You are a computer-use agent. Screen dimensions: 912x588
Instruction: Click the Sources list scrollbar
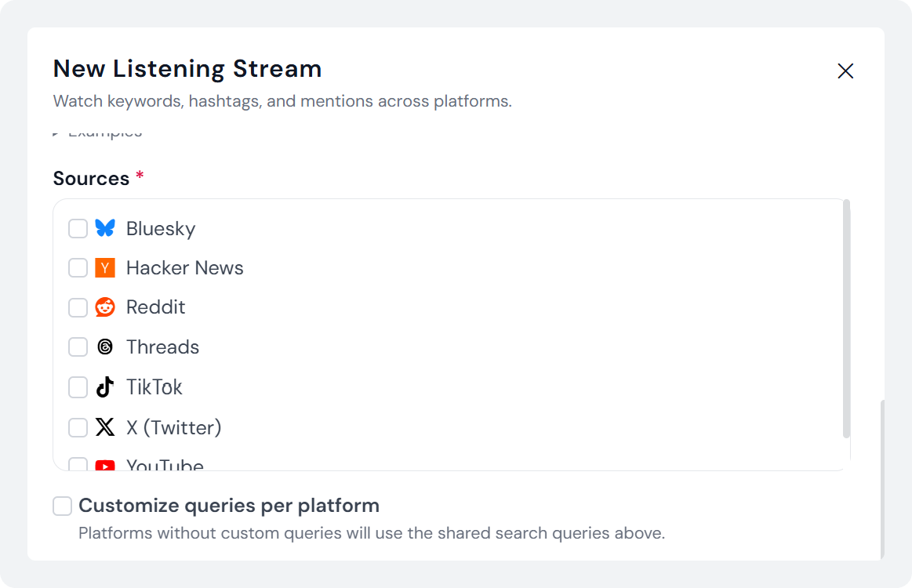pos(846,319)
